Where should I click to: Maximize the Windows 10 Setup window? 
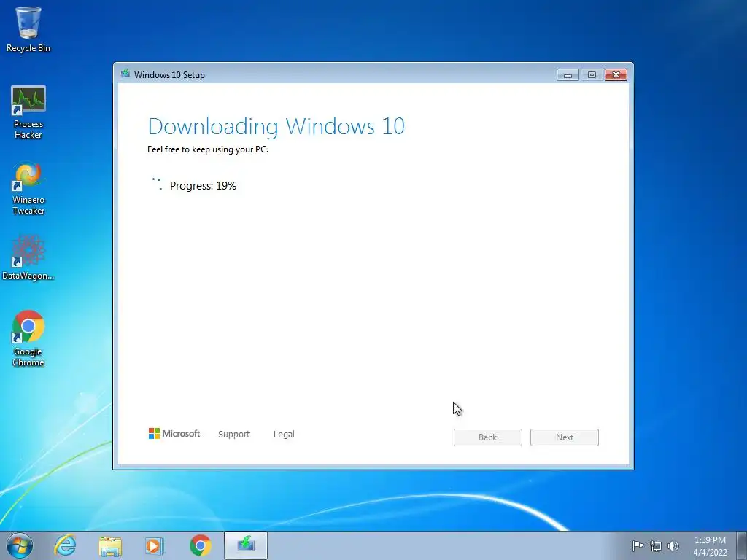[x=592, y=75]
